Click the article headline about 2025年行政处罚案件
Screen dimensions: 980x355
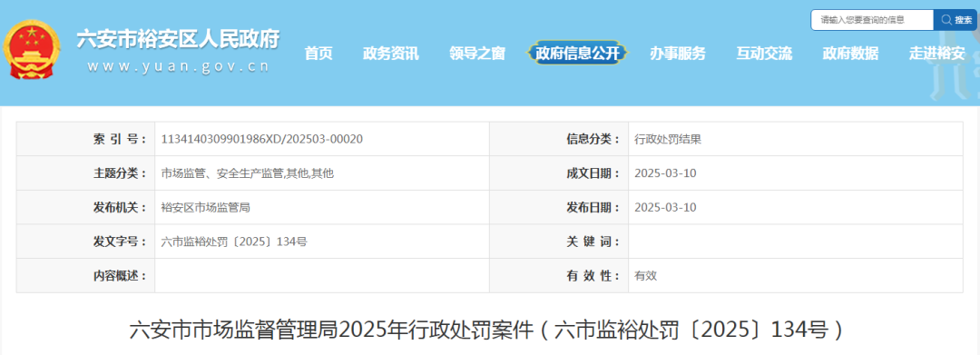pyautogui.click(x=489, y=329)
